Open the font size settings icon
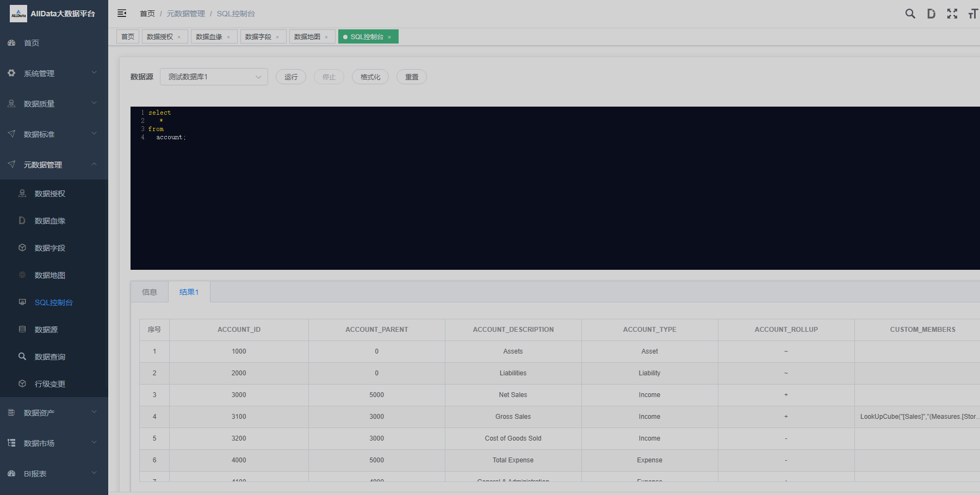The width and height of the screenshot is (980, 495). [972, 14]
